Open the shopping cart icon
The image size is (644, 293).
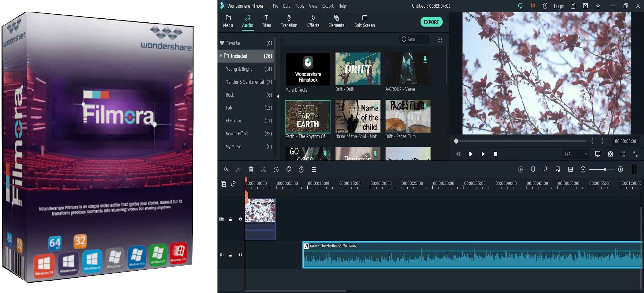(533, 6)
